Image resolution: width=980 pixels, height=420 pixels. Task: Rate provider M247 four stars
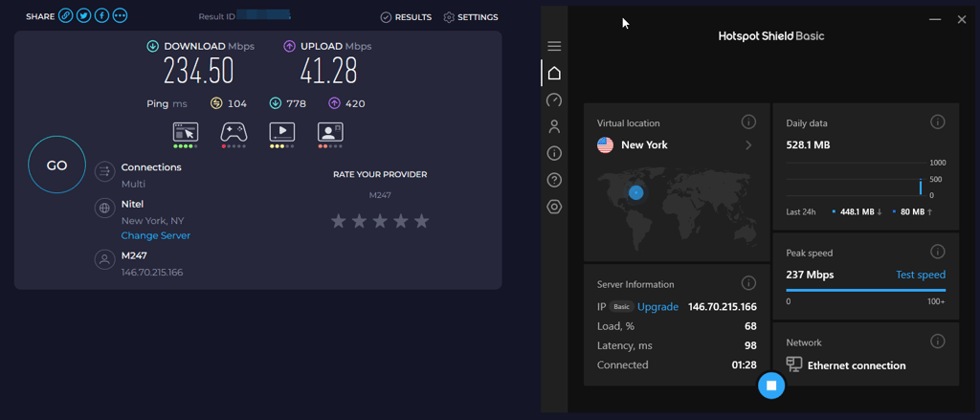(401, 221)
